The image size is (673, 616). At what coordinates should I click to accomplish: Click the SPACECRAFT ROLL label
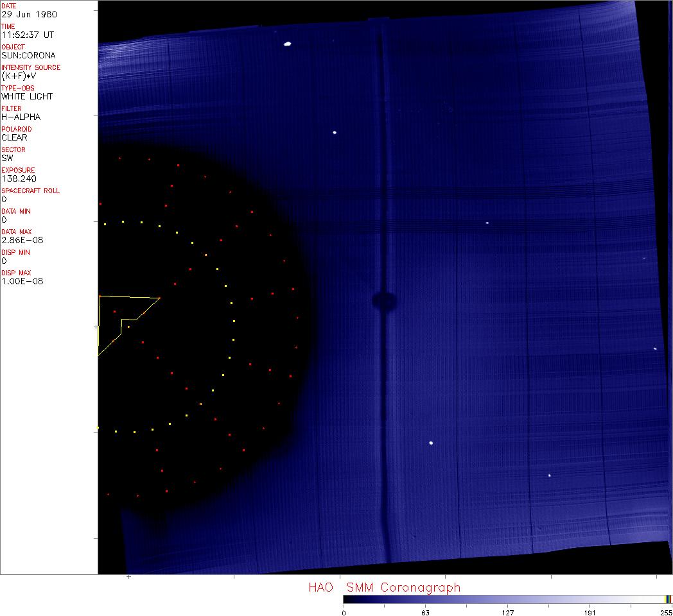pos(31,191)
